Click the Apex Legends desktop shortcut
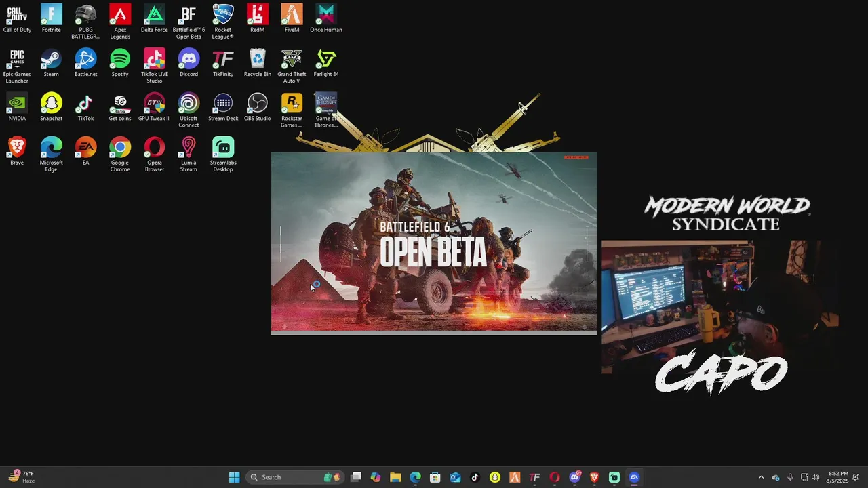This screenshot has width=868, height=488. pos(120,22)
